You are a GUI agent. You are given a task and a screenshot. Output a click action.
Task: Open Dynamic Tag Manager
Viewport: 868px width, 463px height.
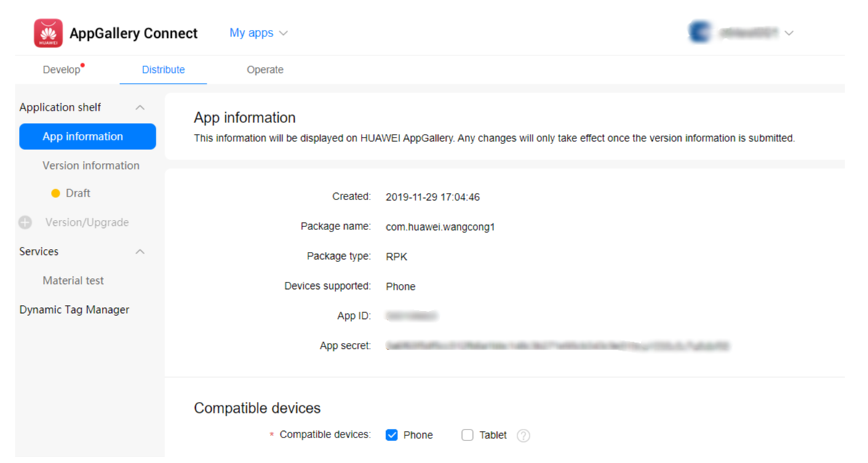[x=74, y=310]
